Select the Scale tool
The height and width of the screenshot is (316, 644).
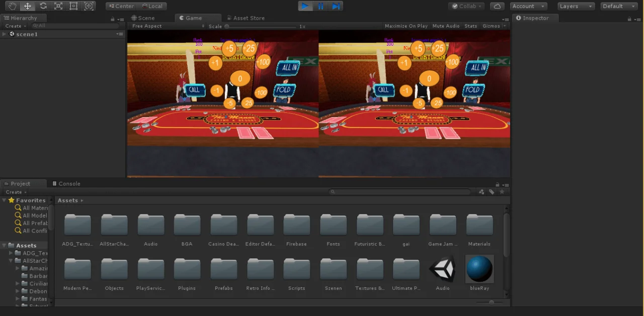pyautogui.click(x=58, y=6)
